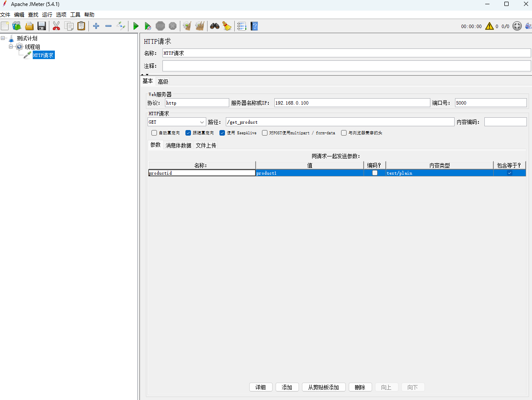Image resolution: width=532 pixels, height=400 pixels.
Task: Click the 删除 button
Action: pyautogui.click(x=360, y=387)
